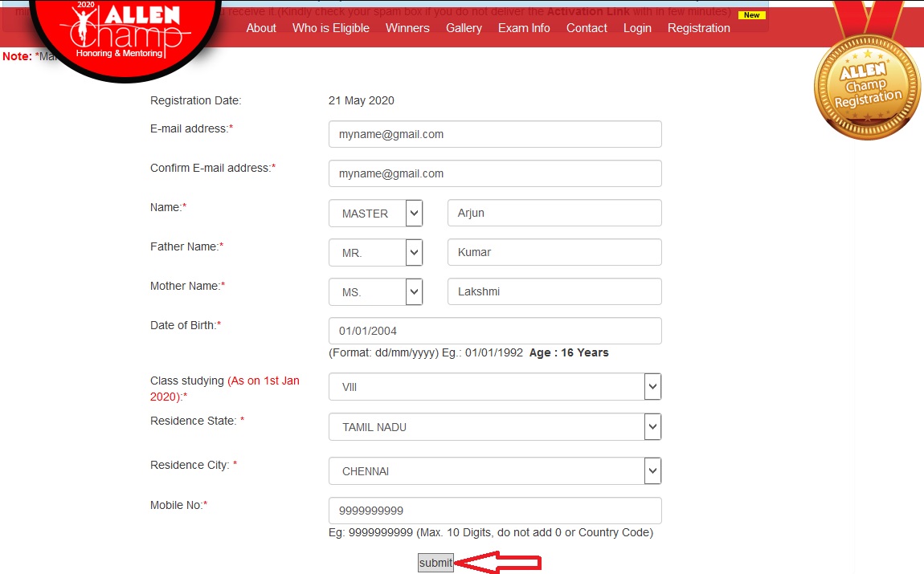Expand the Class studying dropdown
Screen dimensions: 924x574
[x=494, y=387]
